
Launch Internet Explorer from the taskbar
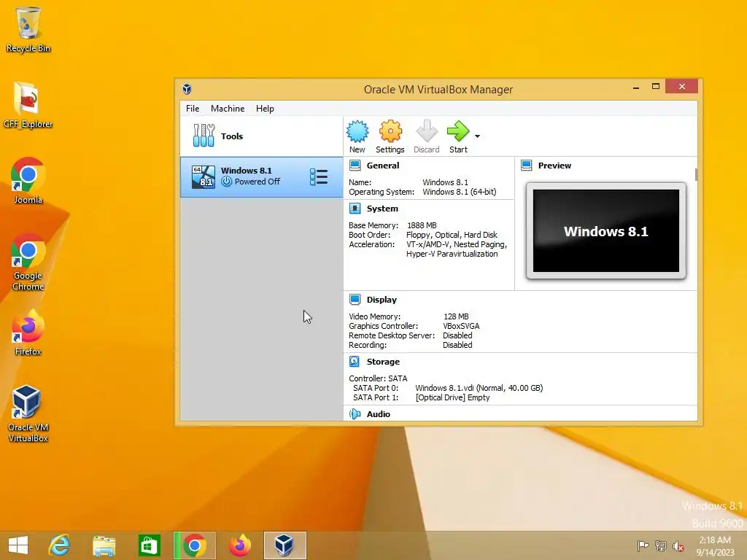pos(60,545)
